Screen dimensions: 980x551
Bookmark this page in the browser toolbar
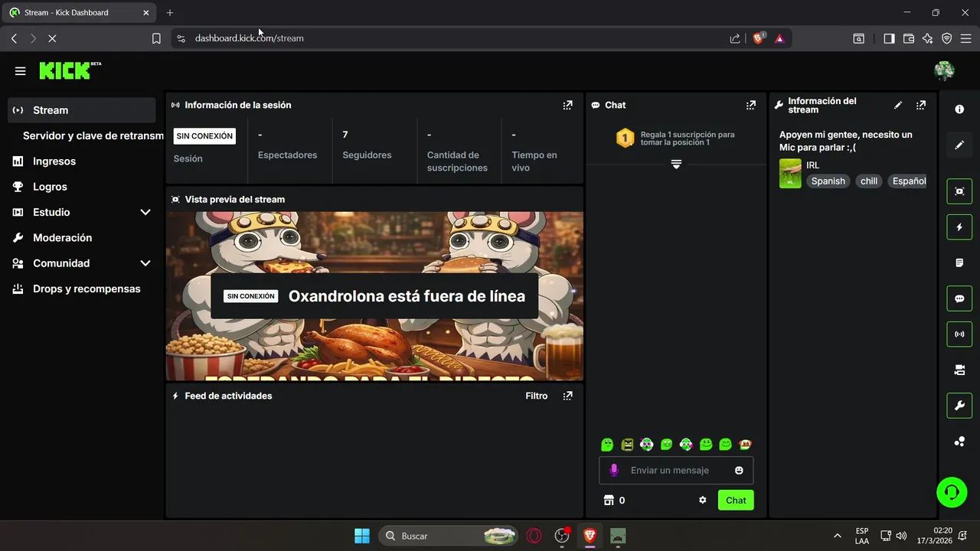tap(156, 38)
